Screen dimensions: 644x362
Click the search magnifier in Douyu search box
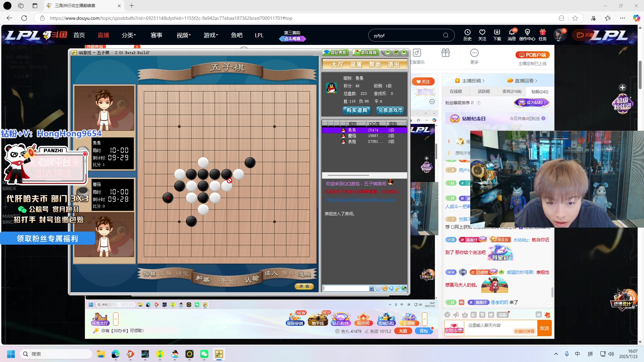445,35
